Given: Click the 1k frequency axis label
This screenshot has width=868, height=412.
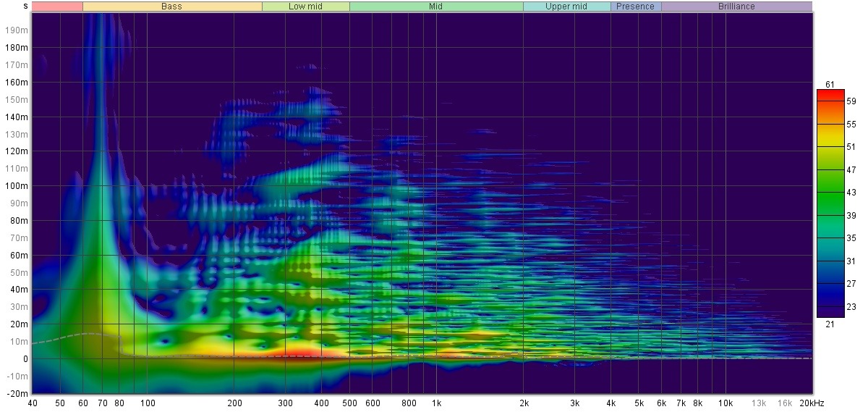Looking at the screenshot, I should click(x=436, y=403).
